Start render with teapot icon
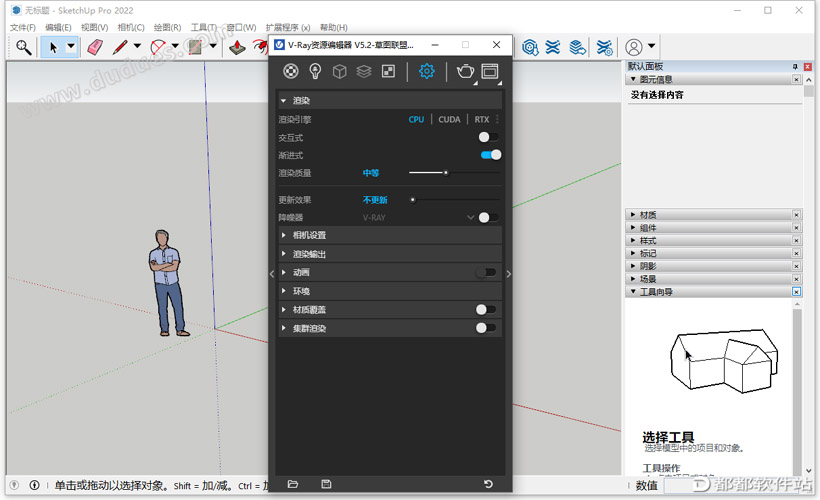Screen dimensions: 820x500 click(x=465, y=71)
